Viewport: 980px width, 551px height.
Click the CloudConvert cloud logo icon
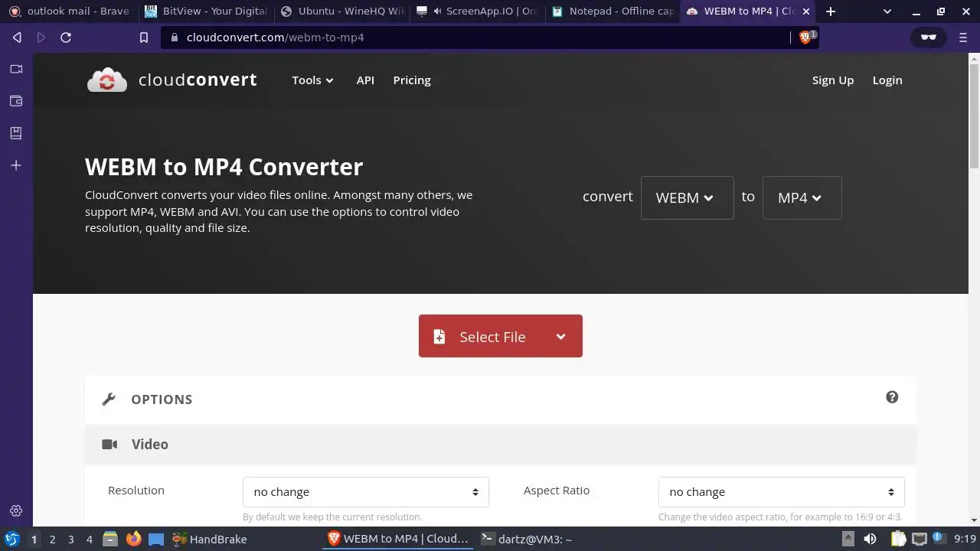point(107,80)
